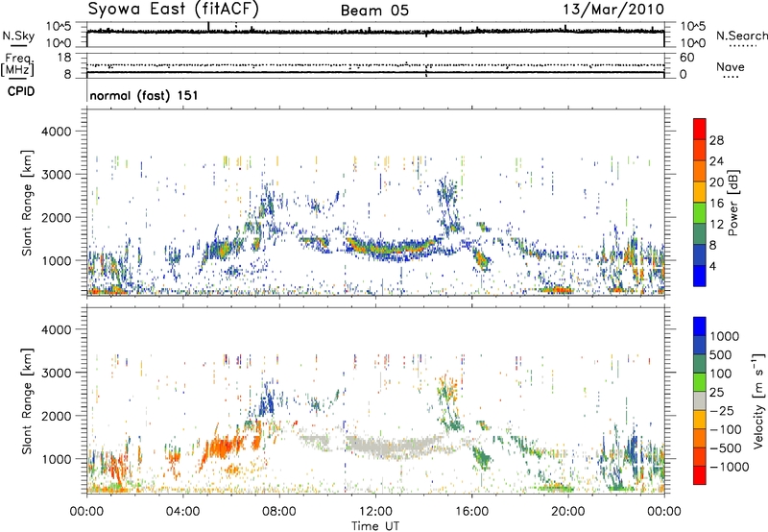The image size is (768, 532).
Task: Click the '-1000' velocity colorbar value
Action: [729, 467]
